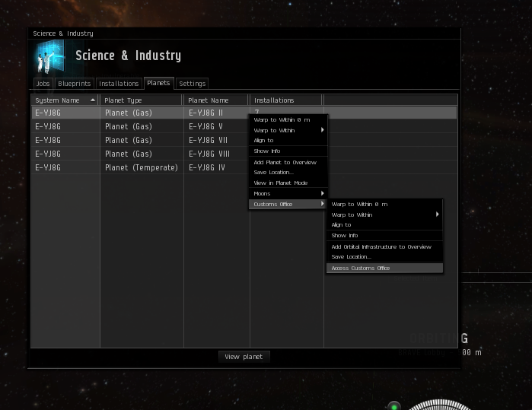This screenshot has height=410, width=532.
Task: Switch to the Jobs tab
Action: click(43, 84)
